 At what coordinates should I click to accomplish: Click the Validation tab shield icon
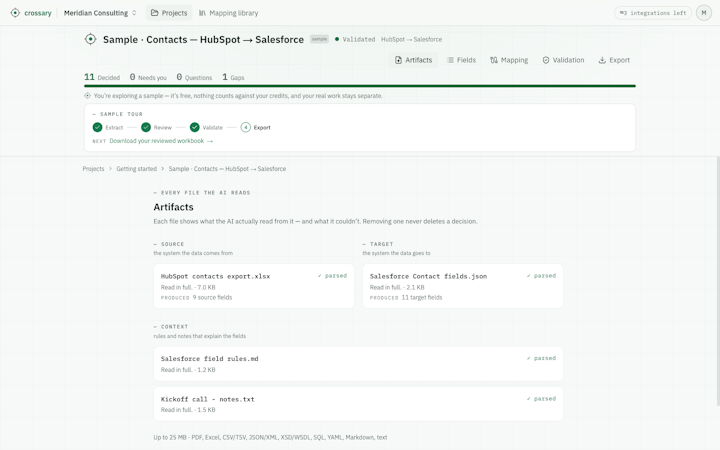(546, 60)
